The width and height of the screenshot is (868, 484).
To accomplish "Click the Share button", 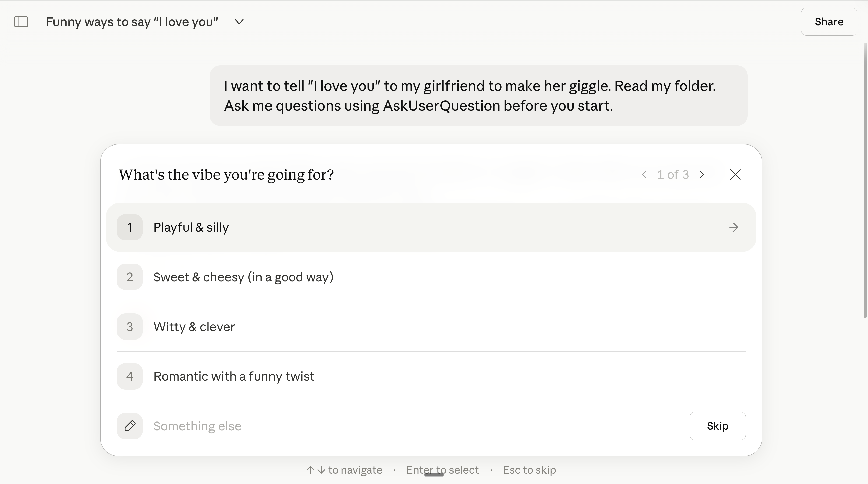I will point(829,22).
